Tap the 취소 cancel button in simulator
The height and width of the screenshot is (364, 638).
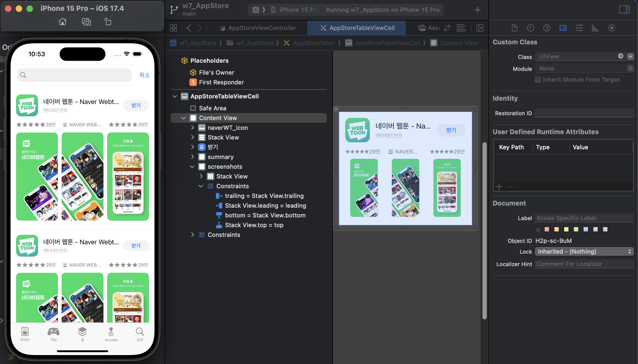[x=144, y=75]
